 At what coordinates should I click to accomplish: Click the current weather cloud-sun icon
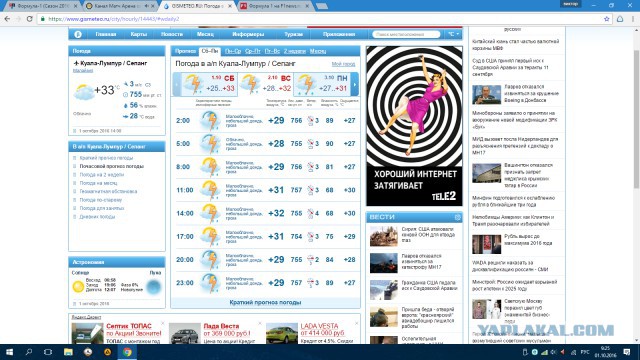point(83,92)
